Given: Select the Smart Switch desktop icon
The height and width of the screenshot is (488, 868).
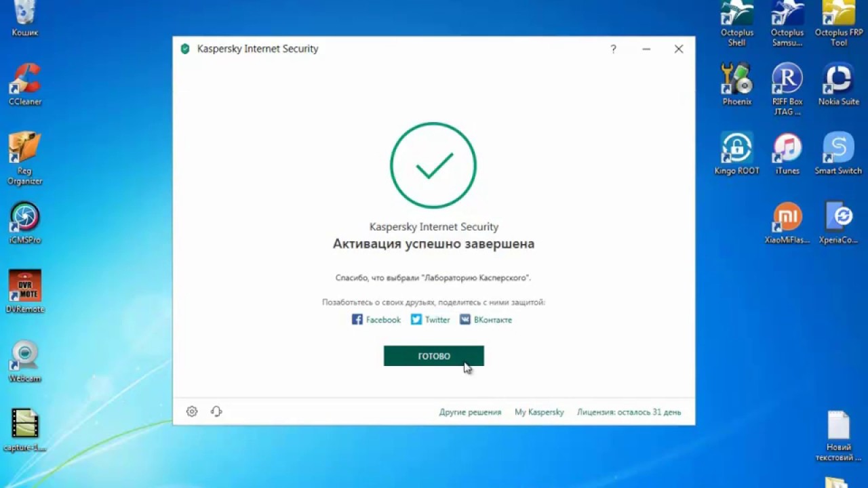Looking at the screenshot, I should click(x=839, y=154).
